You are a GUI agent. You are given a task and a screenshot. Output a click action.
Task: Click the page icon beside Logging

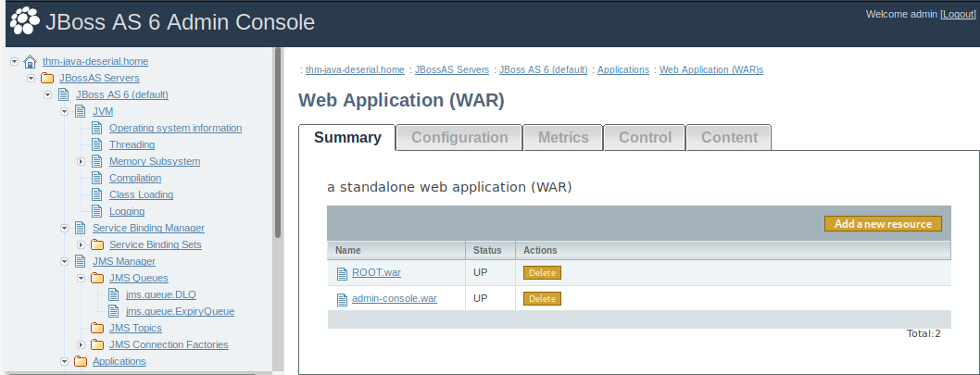[x=97, y=211]
